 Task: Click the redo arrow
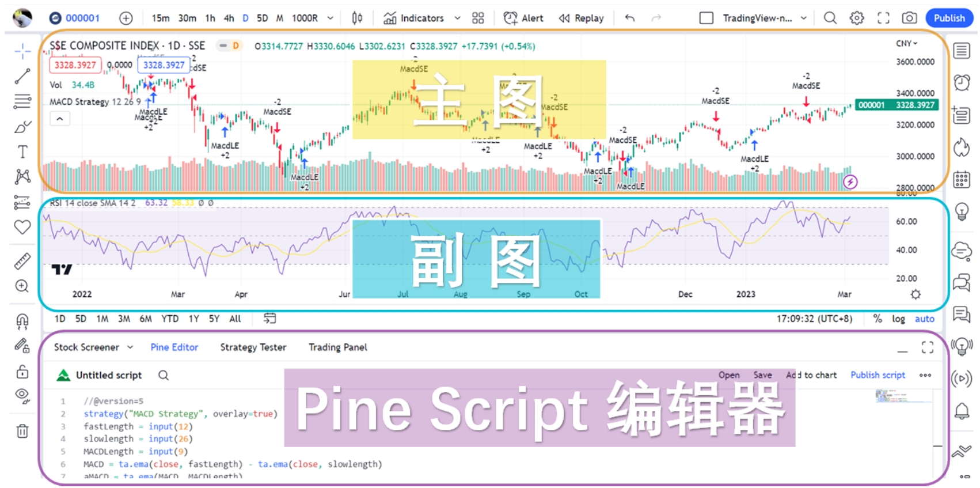(656, 18)
